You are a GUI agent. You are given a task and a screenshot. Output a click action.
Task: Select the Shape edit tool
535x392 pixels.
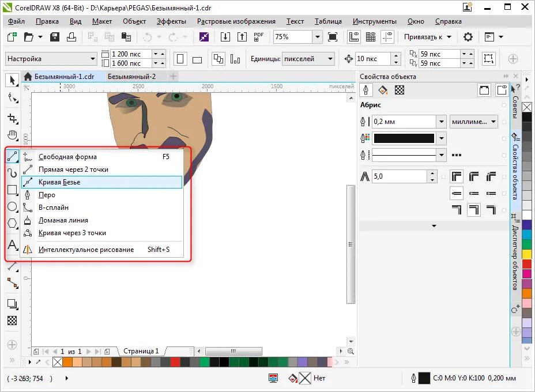(x=12, y=98)
